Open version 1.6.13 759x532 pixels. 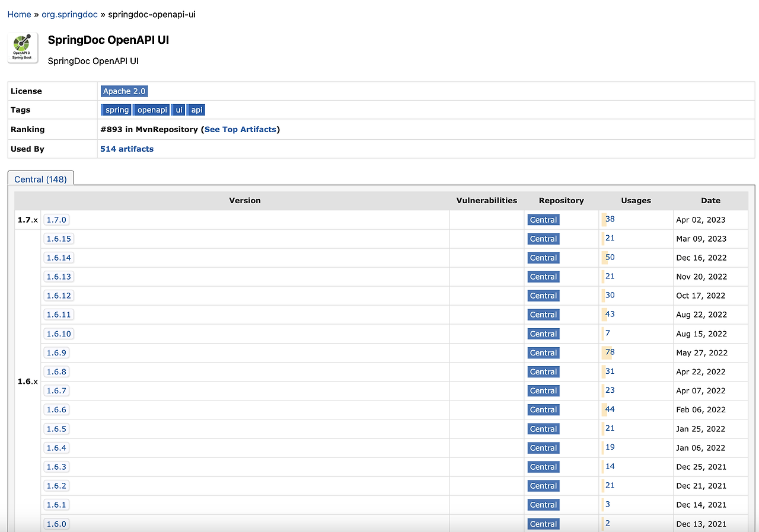tap(59, 277)
